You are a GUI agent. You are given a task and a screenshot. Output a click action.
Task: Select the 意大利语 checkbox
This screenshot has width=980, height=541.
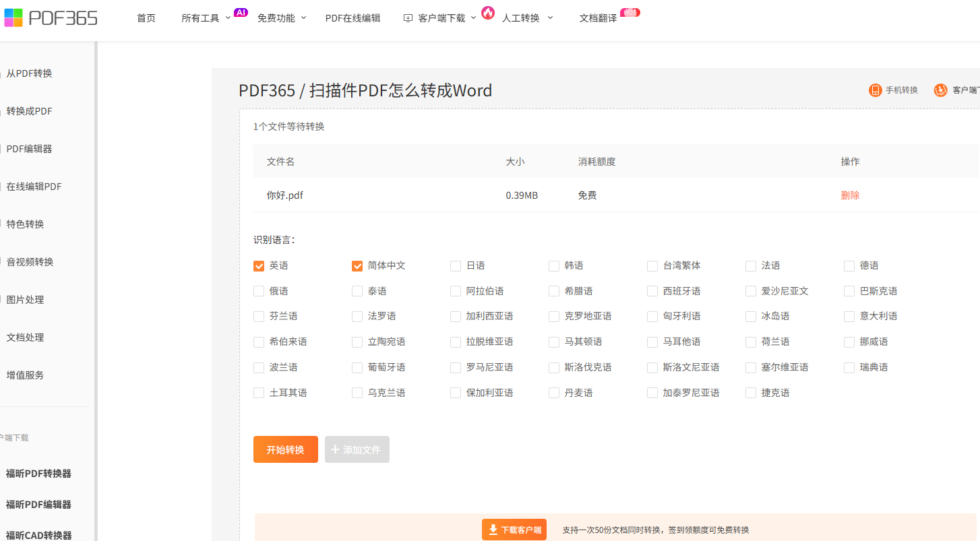849,317
